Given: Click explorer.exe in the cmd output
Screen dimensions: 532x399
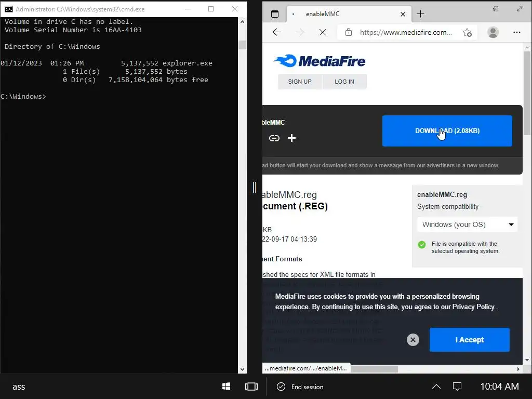Looking at the screenshot, I should 187,63.
